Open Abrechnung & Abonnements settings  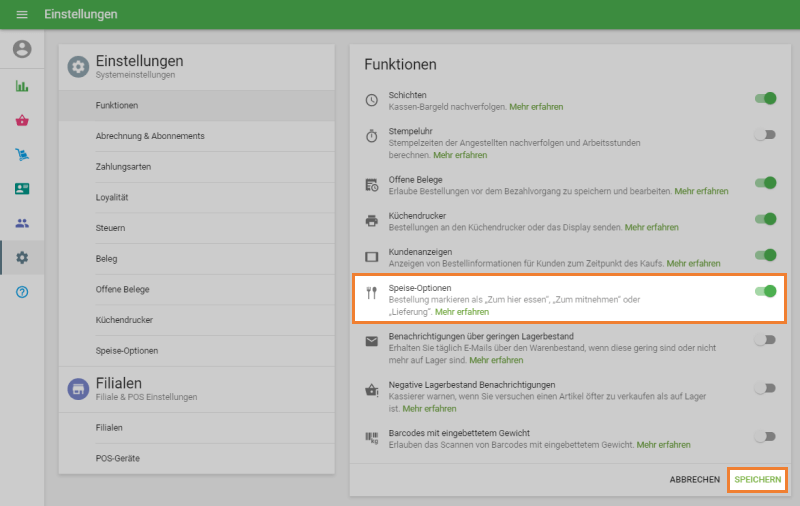150,136
